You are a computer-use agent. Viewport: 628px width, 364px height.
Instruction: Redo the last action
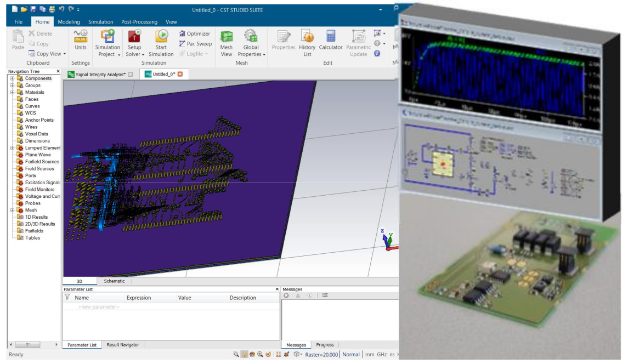click(x=71, y=9)
